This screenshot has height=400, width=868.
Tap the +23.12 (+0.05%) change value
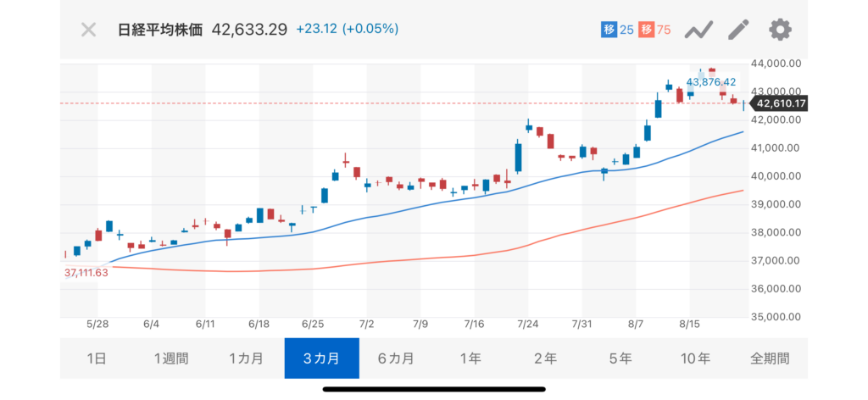pyautogui.click(x=348, y=30)
